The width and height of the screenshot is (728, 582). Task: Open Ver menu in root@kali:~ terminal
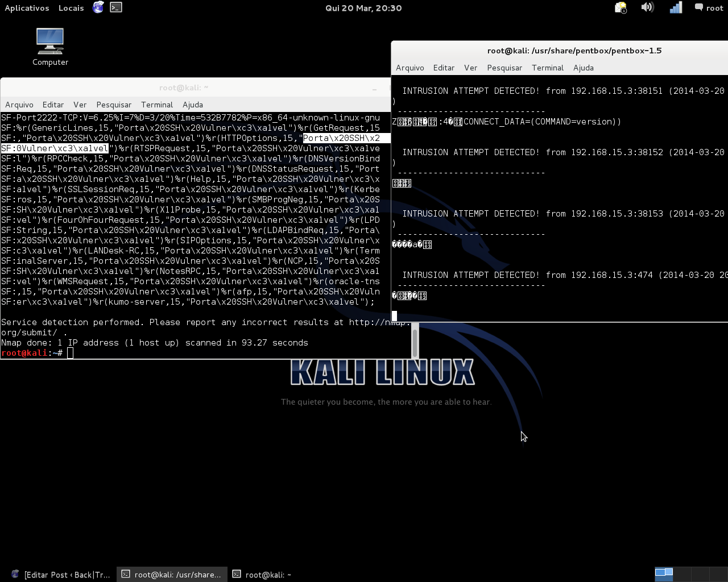pyautogui.click(x=80, y=105)
